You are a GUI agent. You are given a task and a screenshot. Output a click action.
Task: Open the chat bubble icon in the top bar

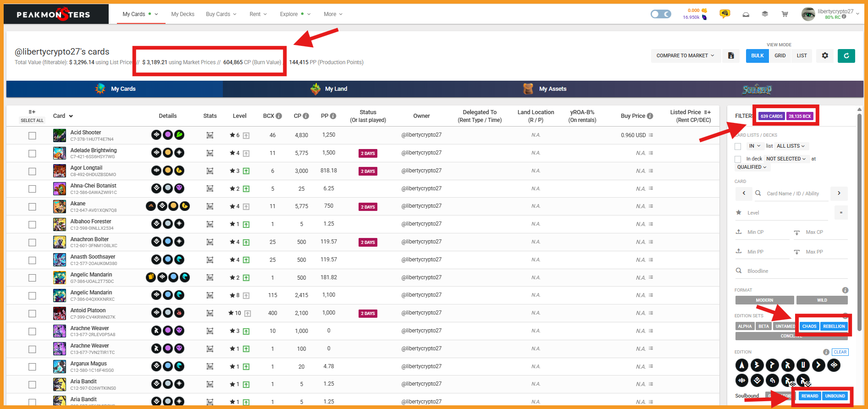725,14
